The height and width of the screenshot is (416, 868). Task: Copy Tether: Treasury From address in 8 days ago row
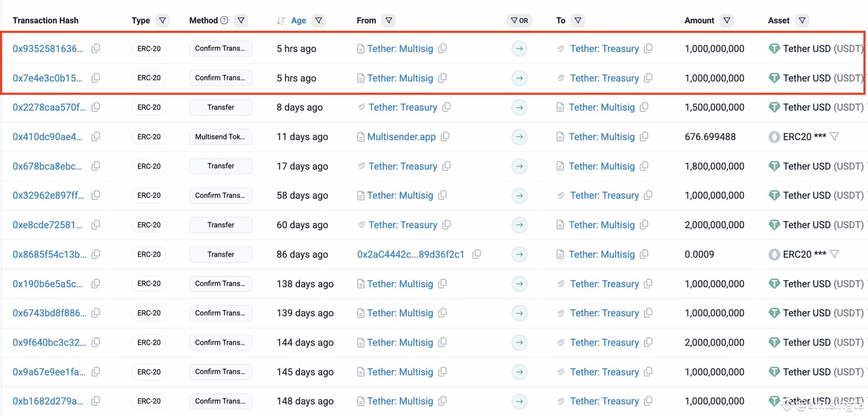point(447,107)
